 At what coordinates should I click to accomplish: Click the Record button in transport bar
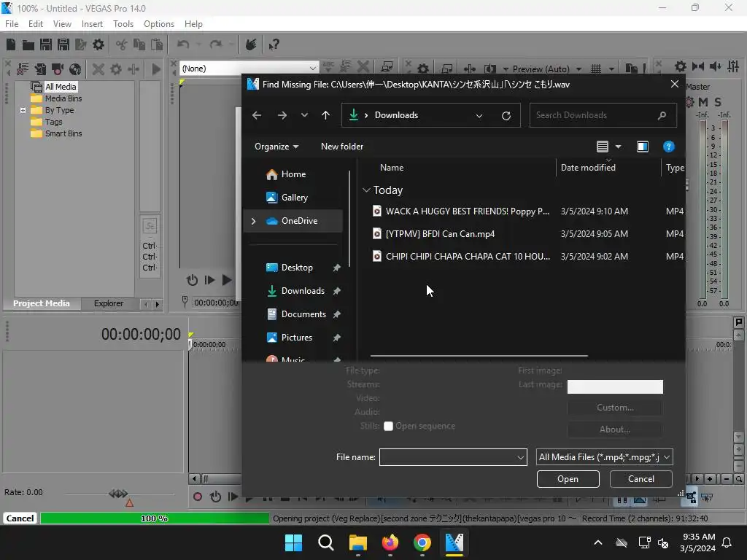click(x=197, y=497)
